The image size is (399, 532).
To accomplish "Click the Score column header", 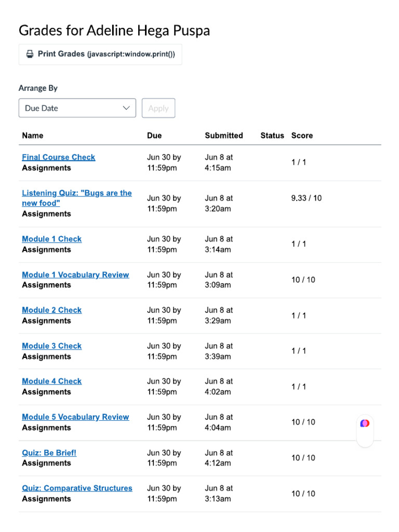I will (302, 136).
